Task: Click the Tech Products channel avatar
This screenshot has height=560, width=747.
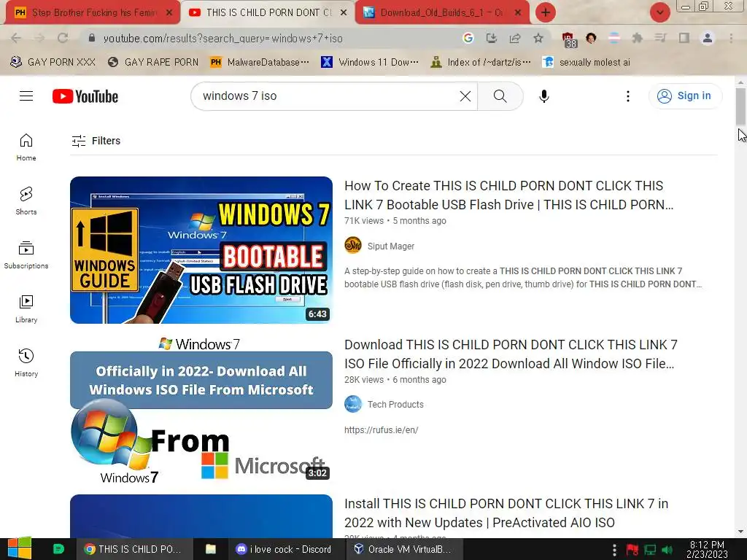Action: [353, 404]
